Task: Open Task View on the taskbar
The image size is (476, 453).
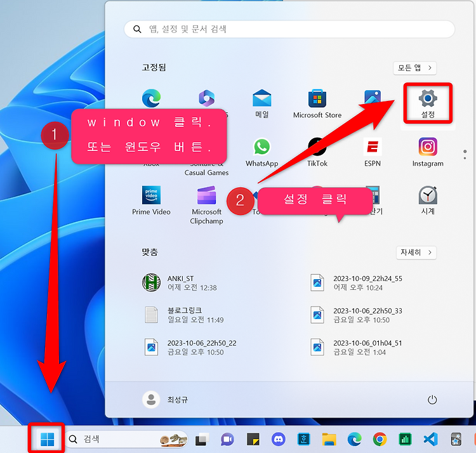Action: 202,439
